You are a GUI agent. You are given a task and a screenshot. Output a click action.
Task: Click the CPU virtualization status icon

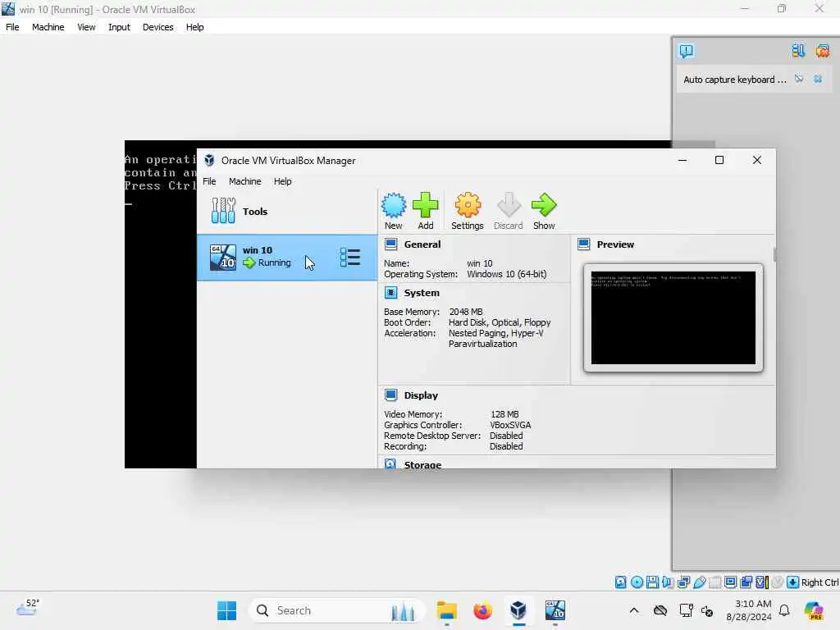pyautogui.click(x=762, y=582)
